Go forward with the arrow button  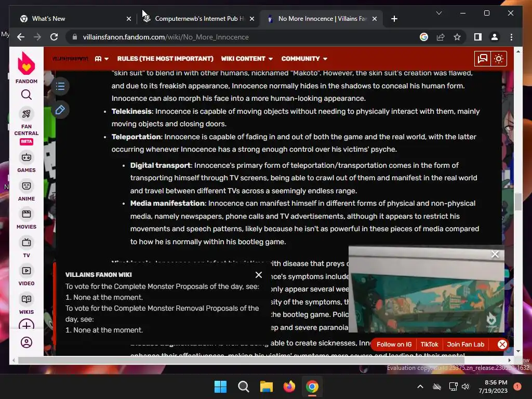(37, 37)
